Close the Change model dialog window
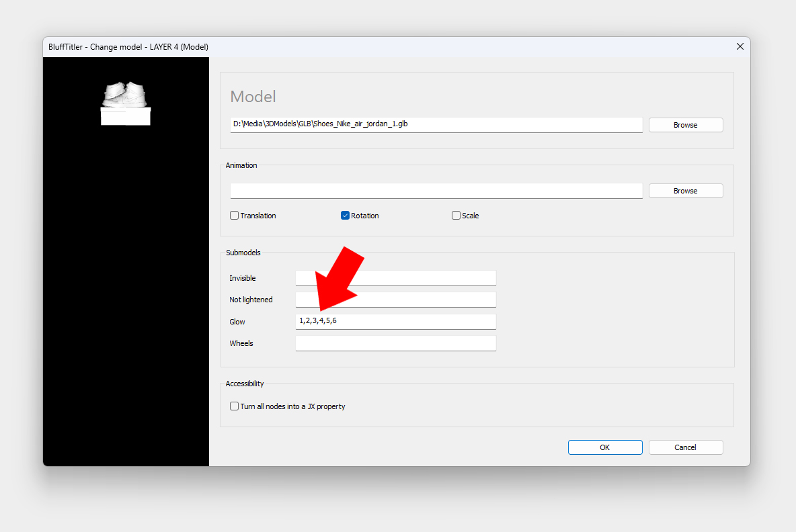Viewport: 796px width, 532px height. [740, 47]
